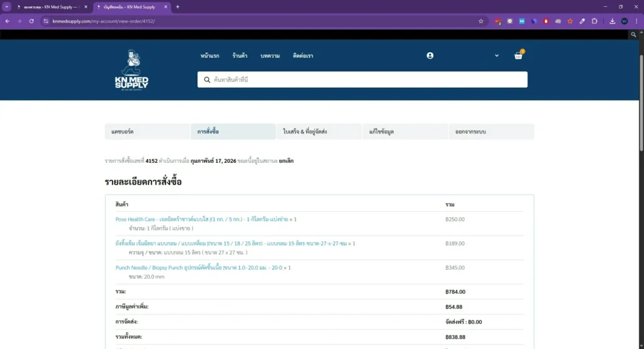Click the ฿189.00 price
Image resolution: width=644 pixels, height=349 pixels.
point(455,243)
